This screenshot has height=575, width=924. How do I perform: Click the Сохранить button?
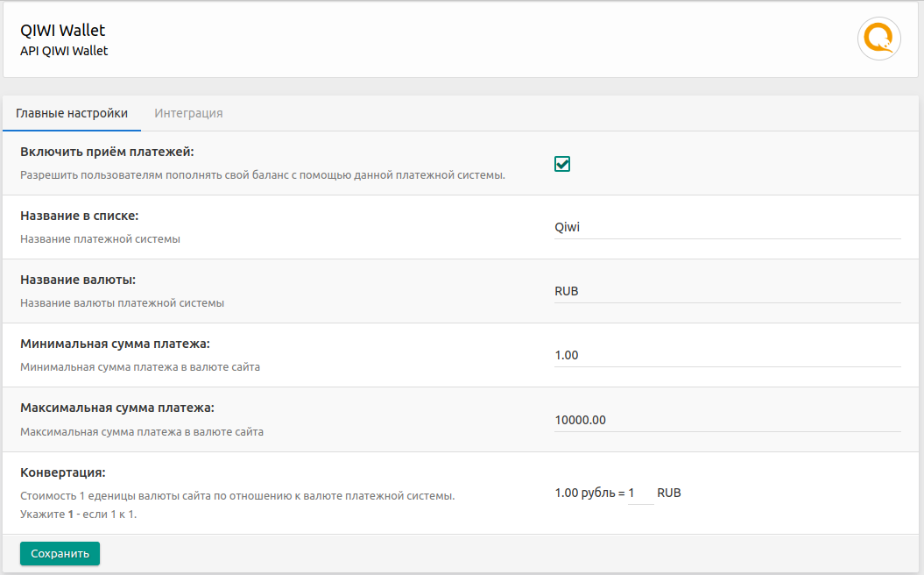(60, 554)
